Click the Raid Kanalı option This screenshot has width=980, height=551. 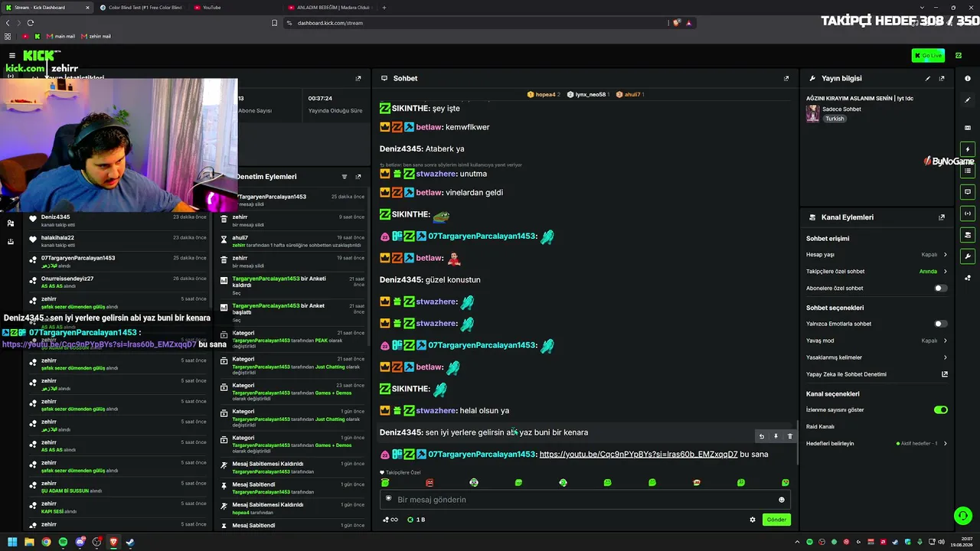(x=820, y=427)
